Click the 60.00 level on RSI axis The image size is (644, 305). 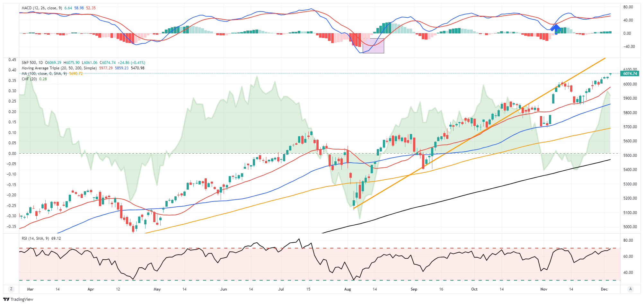click(628, 256)
